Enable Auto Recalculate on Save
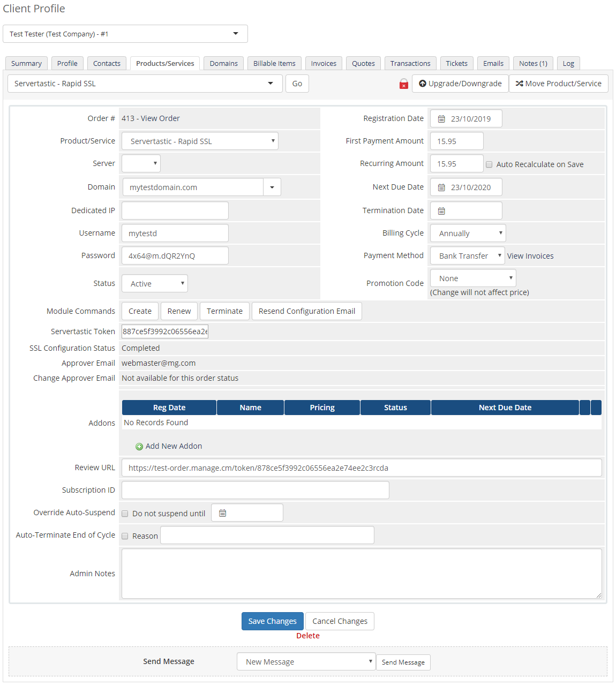Viewport: 616px width, 686px height. pos(489,164)
